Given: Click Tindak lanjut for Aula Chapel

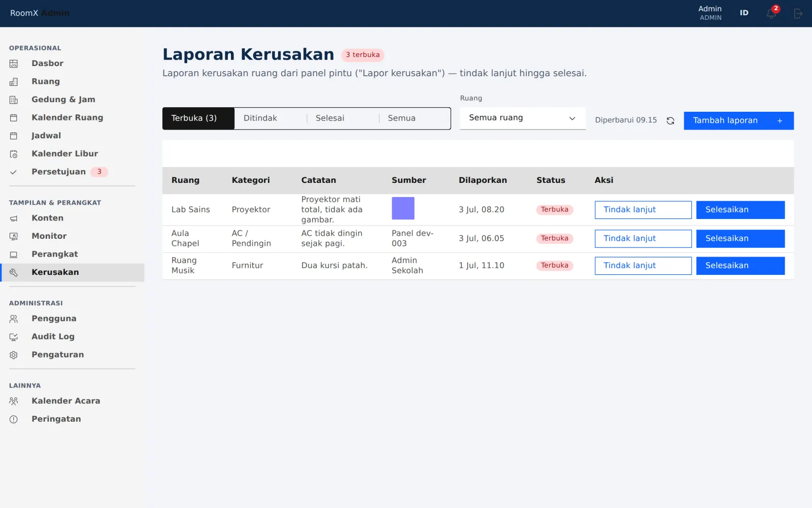Looking at the screenshot, I should pos(643,239).
